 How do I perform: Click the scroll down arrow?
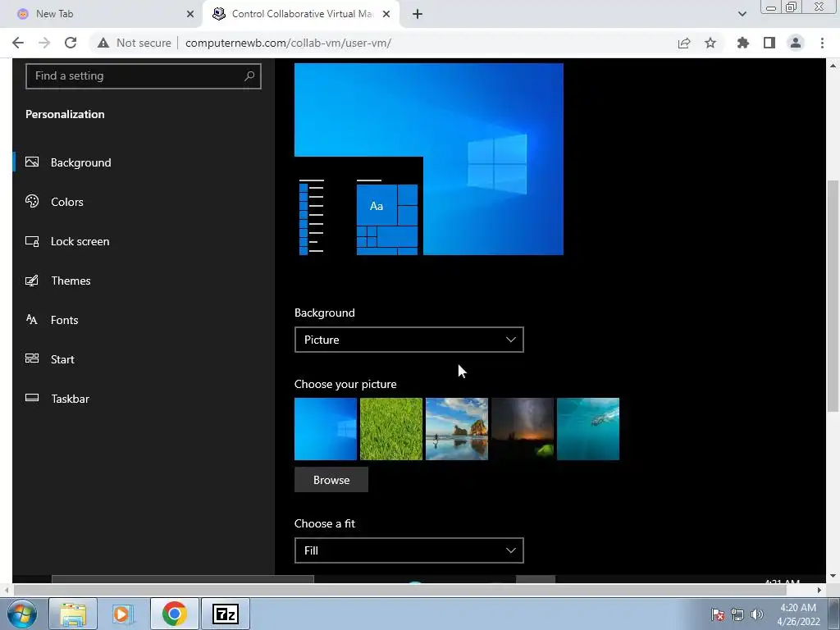tap(833, 577)
